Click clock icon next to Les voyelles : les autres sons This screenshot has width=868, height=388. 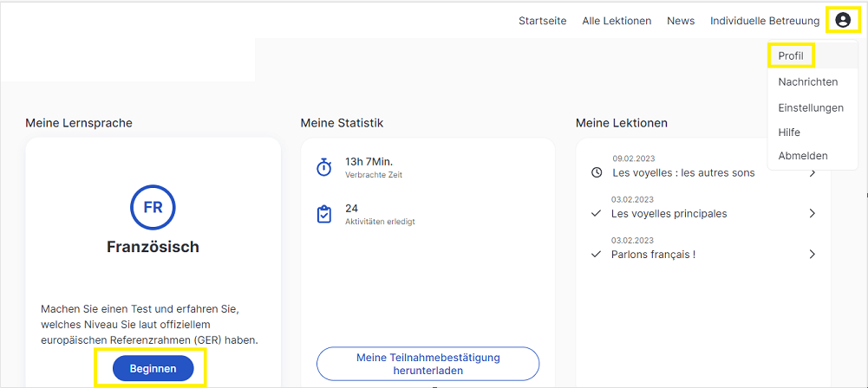click(x=597, y=173)
